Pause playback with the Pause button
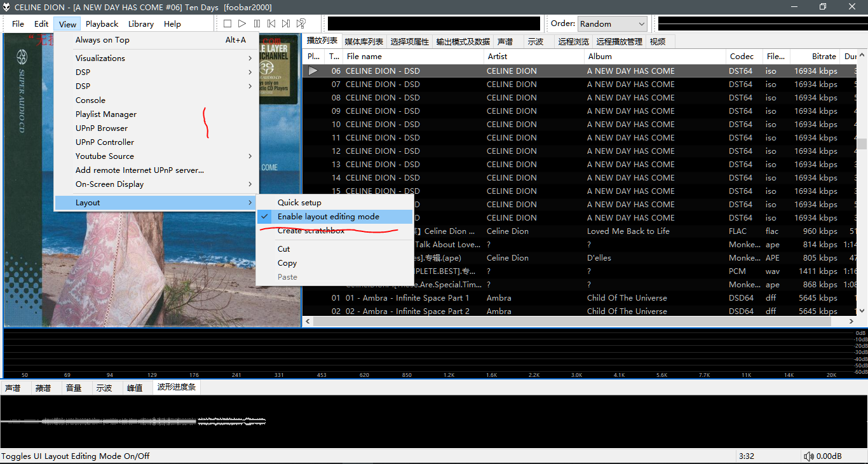This screenshot has width=868, height=464. [x=257, y=24]
